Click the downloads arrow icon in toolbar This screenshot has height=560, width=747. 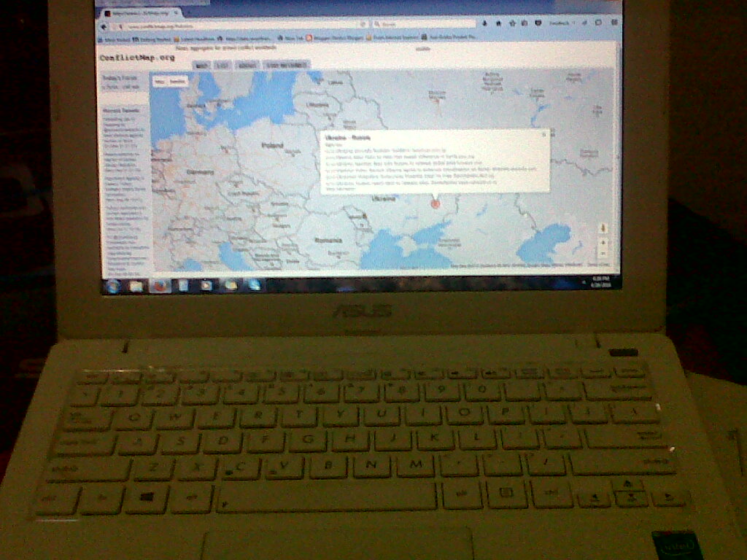(x=485, y=23)
